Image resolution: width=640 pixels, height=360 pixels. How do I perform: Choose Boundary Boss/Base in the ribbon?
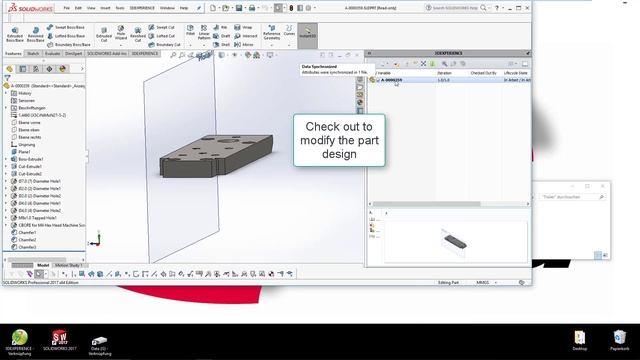click(x=68, y=44)
